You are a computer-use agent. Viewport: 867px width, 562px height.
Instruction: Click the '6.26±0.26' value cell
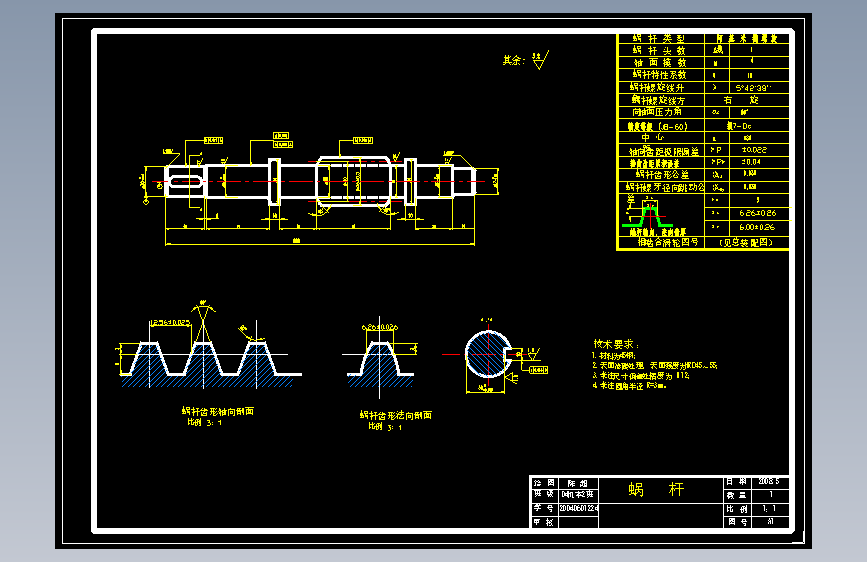coord(758,213)
